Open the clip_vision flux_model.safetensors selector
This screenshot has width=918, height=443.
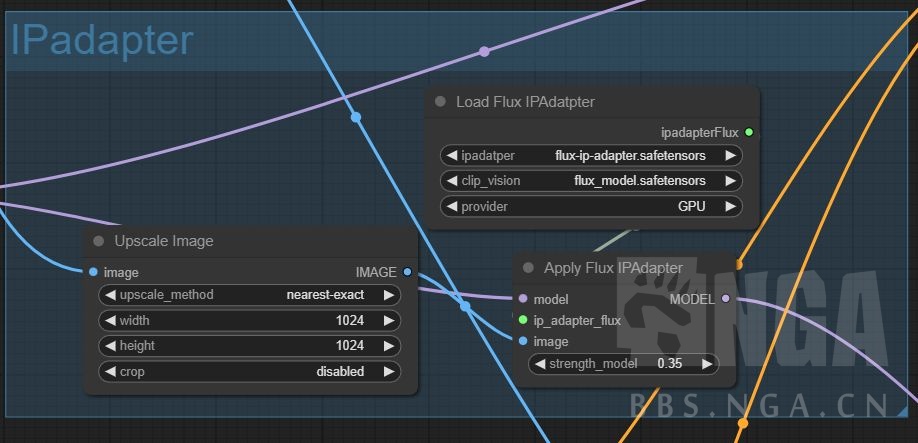pyautogui.click(x=591, y=181)
